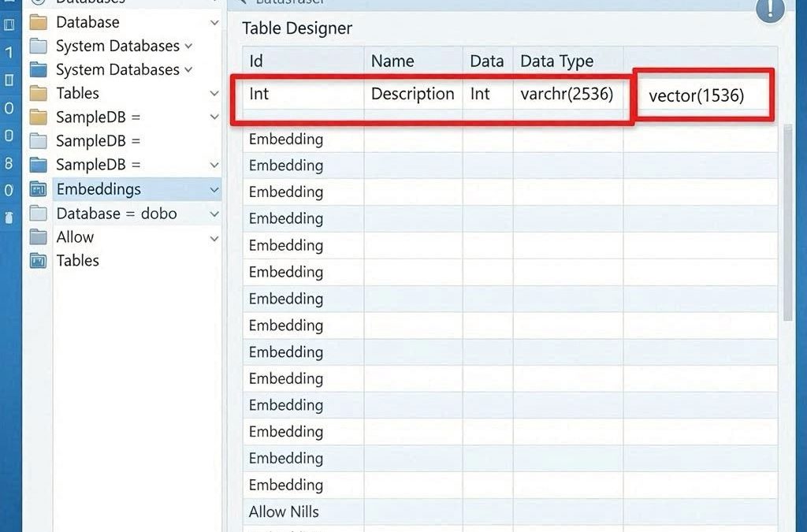Image resolution: width=807 pixels, height=532 pixels.
Task: Click the varchr(2536) cell
Action: [x=567, y=94]
